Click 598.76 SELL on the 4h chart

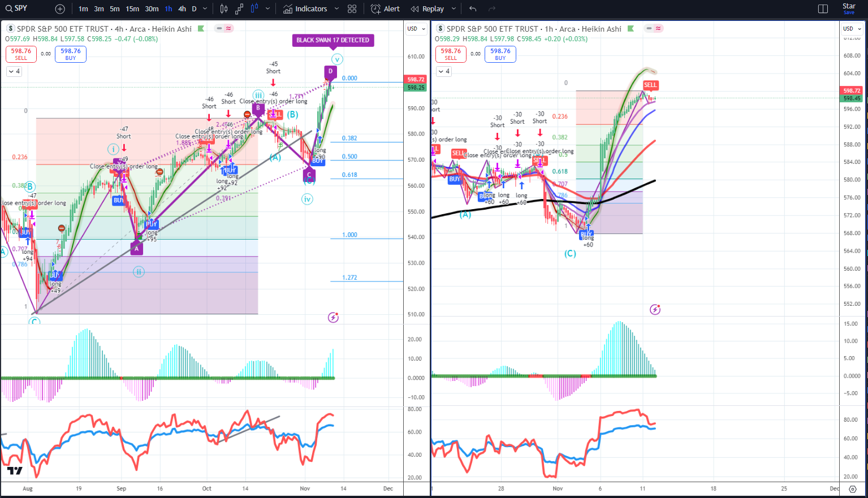tap(21, 54)
